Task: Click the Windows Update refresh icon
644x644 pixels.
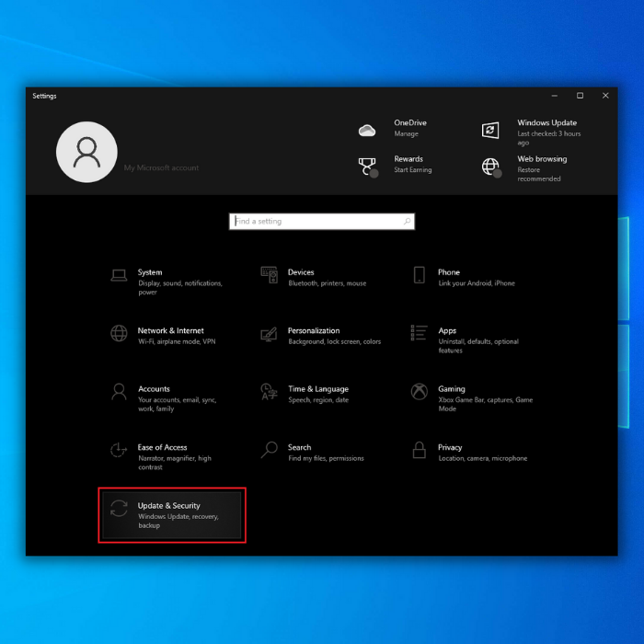Action: pyautogui.click(x=490, y=131)
